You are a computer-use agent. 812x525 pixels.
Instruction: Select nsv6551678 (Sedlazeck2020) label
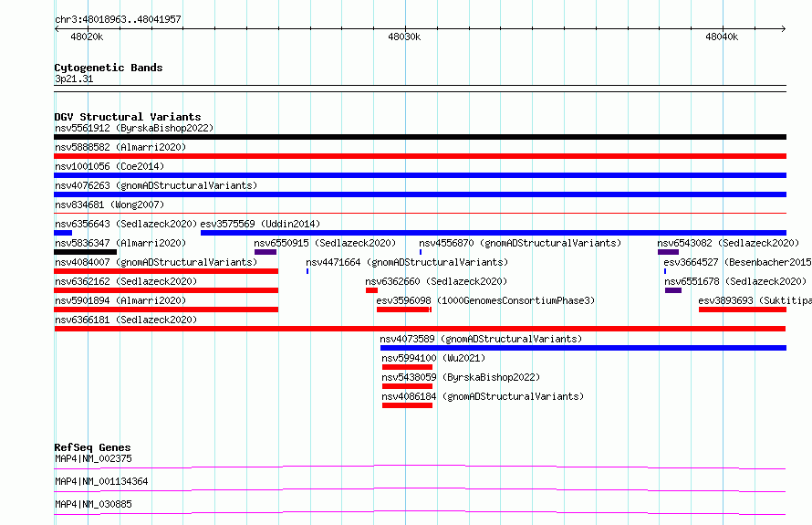click(x=735, y=281)
